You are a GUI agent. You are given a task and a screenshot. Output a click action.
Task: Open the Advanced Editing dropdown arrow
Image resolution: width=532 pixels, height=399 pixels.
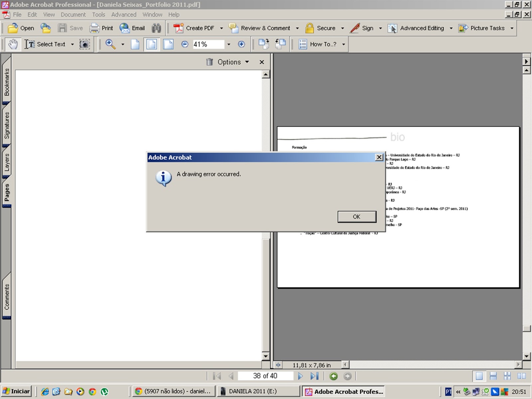[451, 29]
